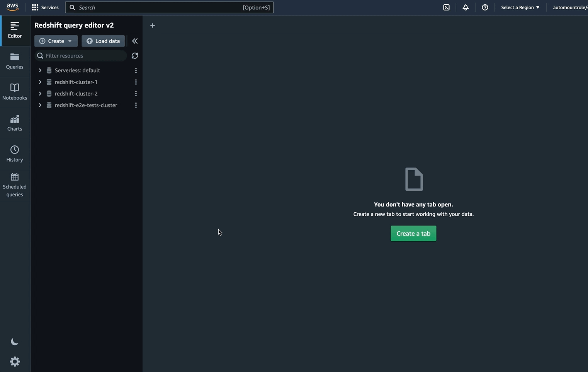Click the AWS search field
The image size is (588, 372).
coord(169,7)
